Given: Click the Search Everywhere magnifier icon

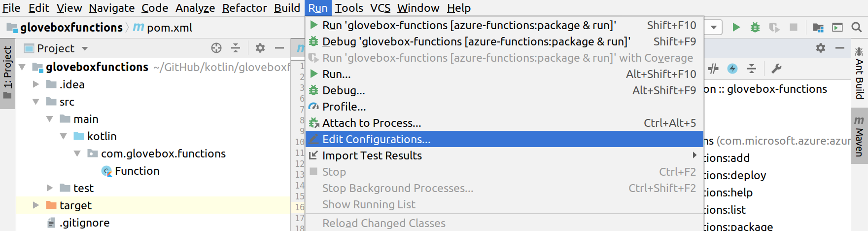Looking at the screenshot, I should tap(857, 27).
